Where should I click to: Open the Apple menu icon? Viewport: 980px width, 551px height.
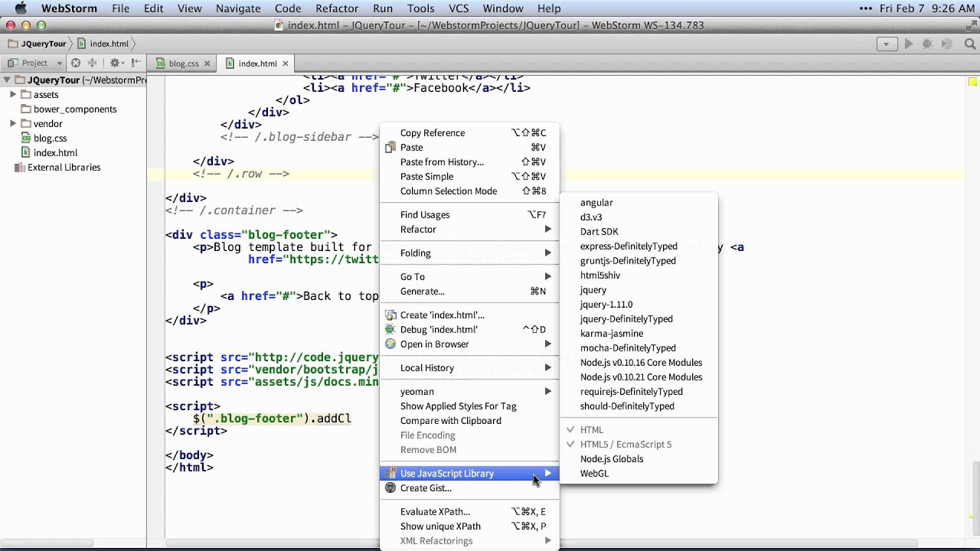21,8
